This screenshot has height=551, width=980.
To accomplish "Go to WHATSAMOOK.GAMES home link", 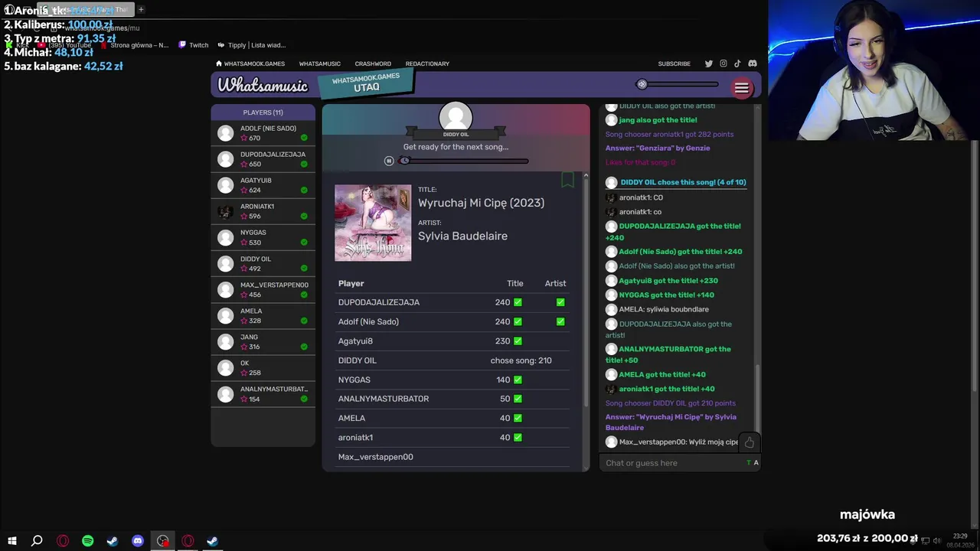I will [x=254, y=64].
